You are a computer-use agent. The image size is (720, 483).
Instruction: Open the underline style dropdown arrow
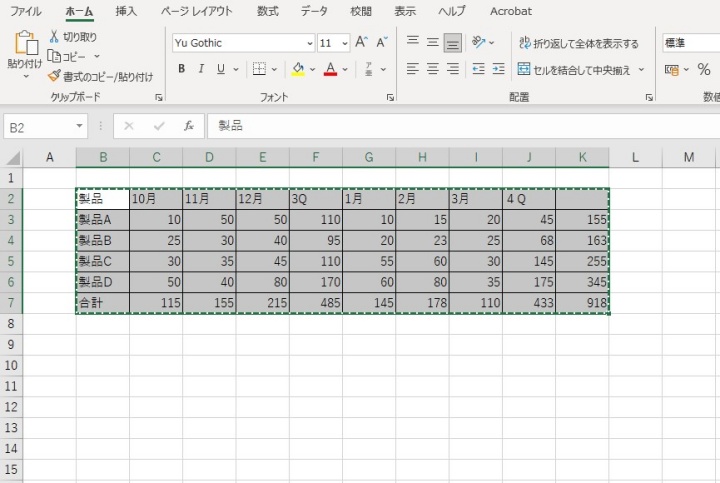(236, 69)
